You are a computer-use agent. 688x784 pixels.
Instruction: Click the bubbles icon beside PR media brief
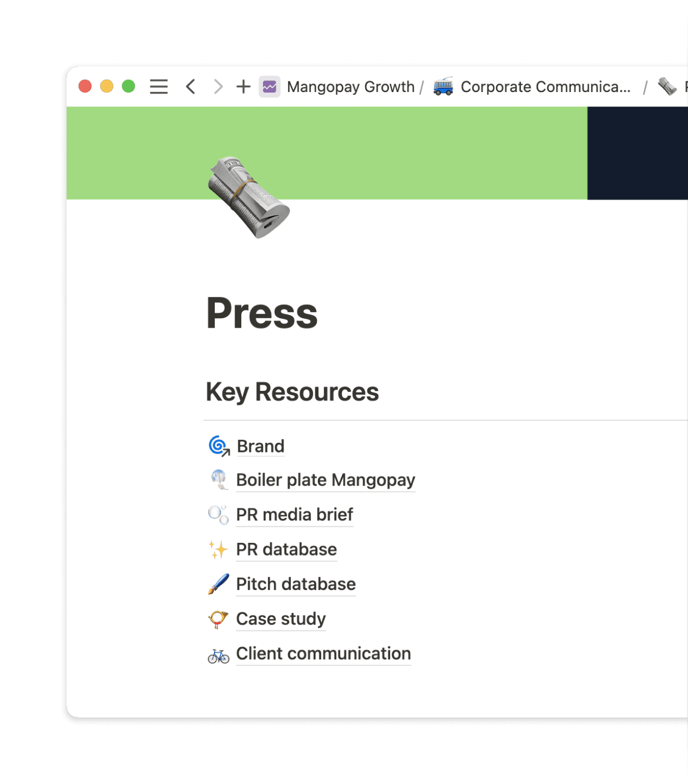[x=218, y=515]
